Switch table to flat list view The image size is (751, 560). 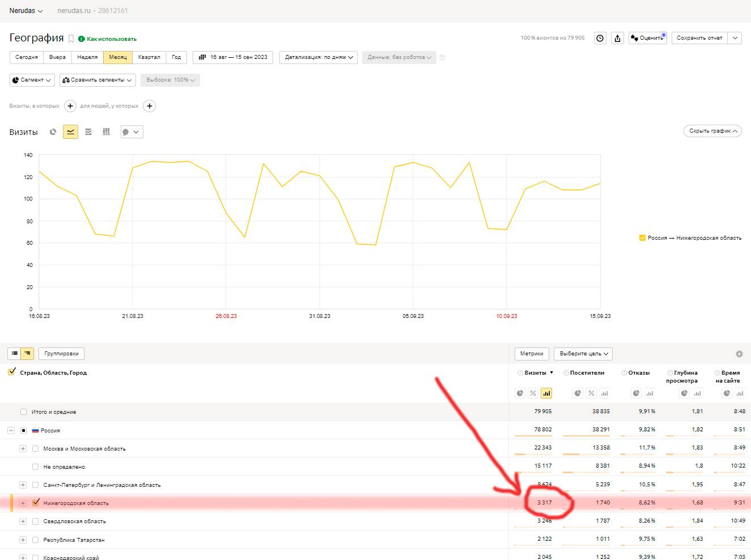14,354
